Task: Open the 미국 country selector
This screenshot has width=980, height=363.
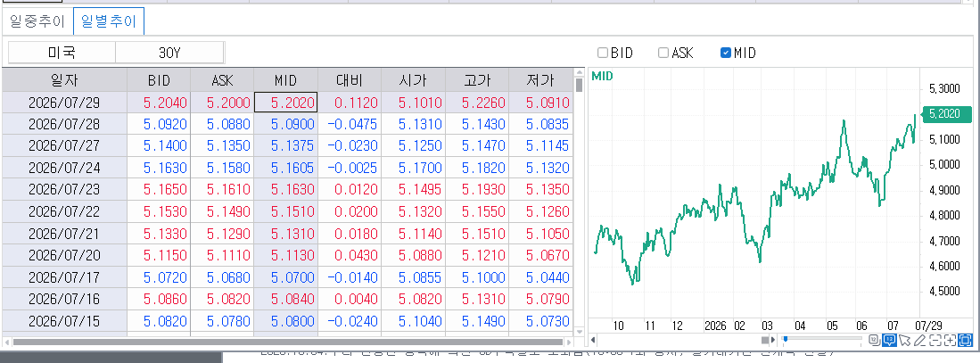Action: click(x=62, y=54)
